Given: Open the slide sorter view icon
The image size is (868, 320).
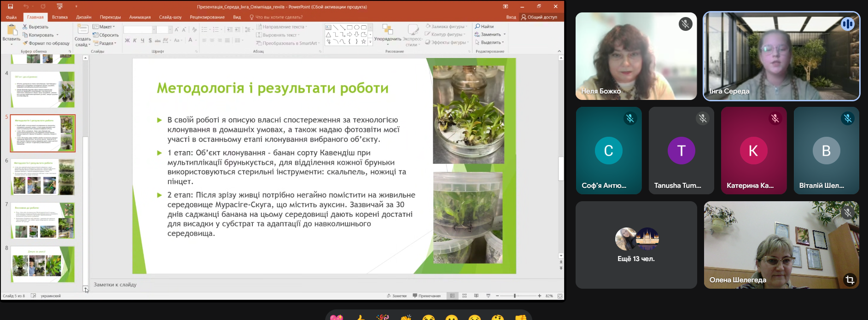Looking at the screenshot, I should tap(464, 296).
